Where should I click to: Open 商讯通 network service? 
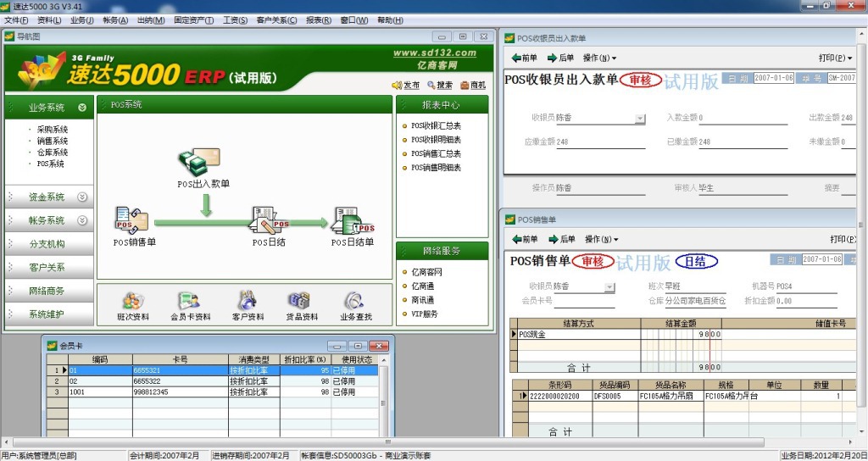pos(422,299)
